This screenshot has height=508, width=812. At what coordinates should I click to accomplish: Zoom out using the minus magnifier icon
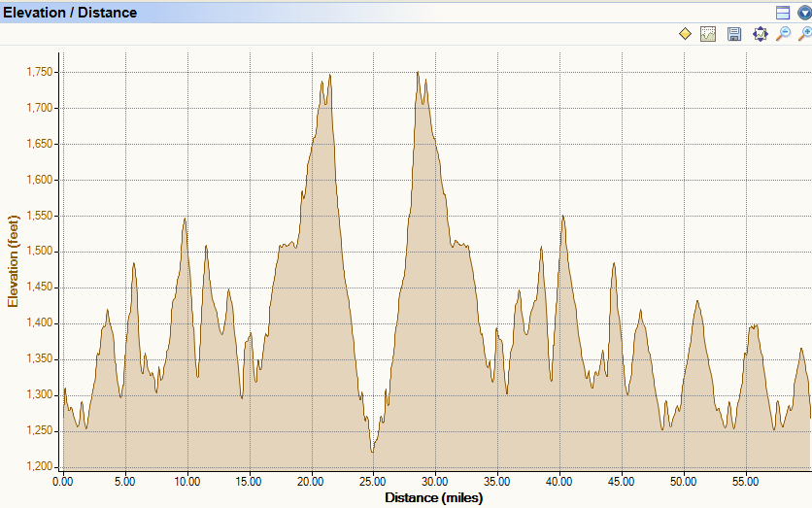coord(783,34)
